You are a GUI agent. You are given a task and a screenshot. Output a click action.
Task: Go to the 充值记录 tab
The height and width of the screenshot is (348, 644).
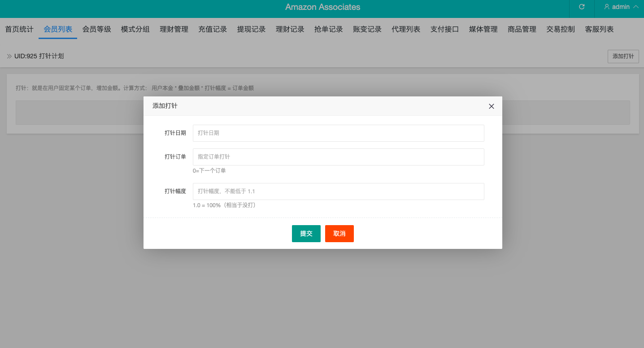(213, 30)
